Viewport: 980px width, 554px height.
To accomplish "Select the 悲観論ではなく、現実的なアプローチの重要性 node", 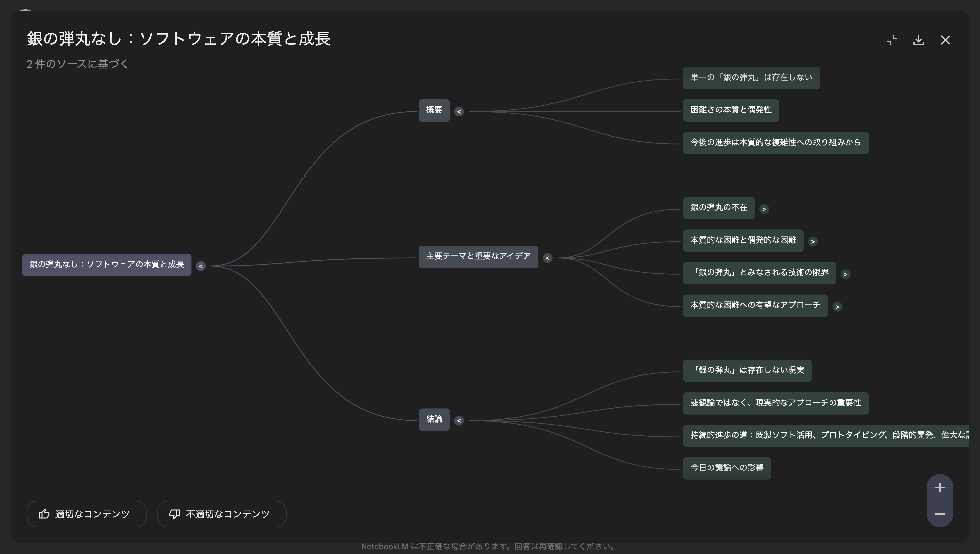I will tap(775, 403).
